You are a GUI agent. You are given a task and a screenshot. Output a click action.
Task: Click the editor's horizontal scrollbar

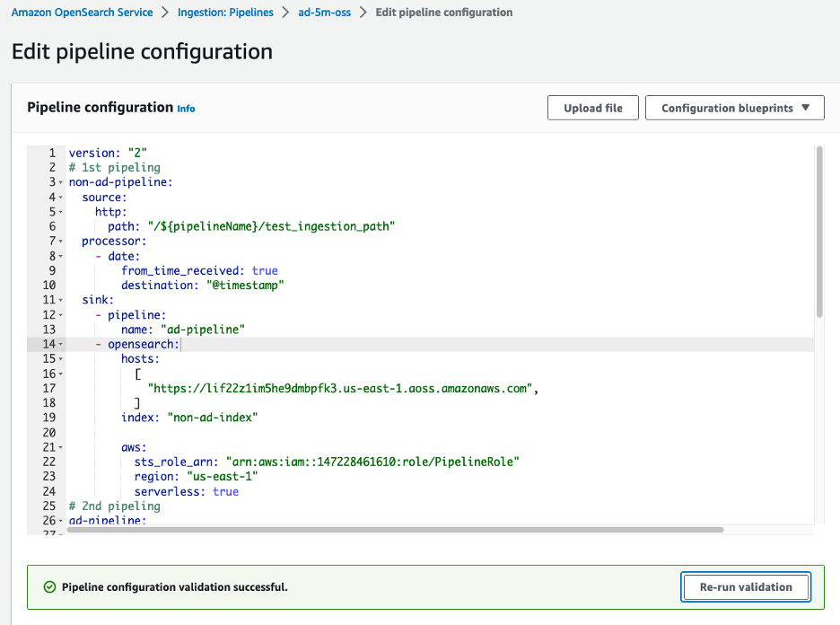(x=395, y=530)
